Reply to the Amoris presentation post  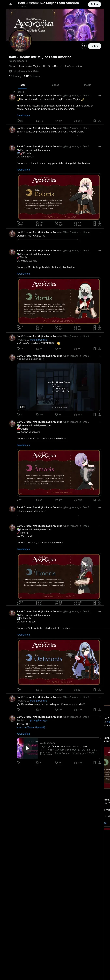(x=18, y=500)
